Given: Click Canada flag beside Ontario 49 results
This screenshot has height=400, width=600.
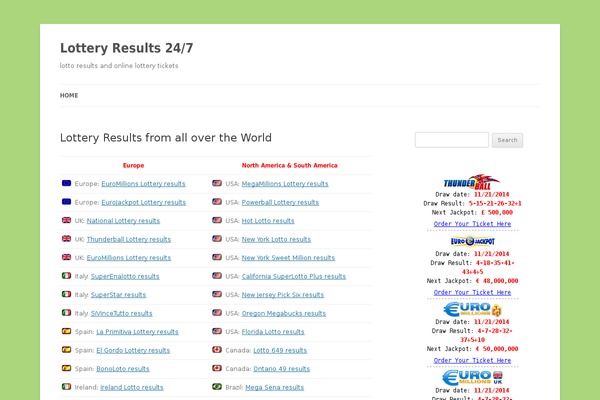Looking at the screenshot, I should [217, 368].
